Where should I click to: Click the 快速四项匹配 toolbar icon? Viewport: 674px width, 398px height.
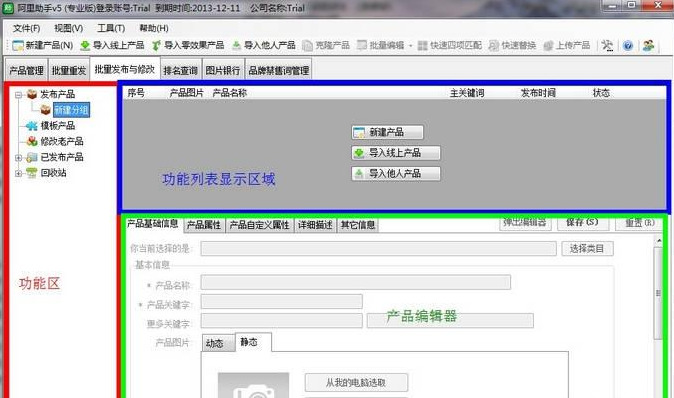pos(423,45)
